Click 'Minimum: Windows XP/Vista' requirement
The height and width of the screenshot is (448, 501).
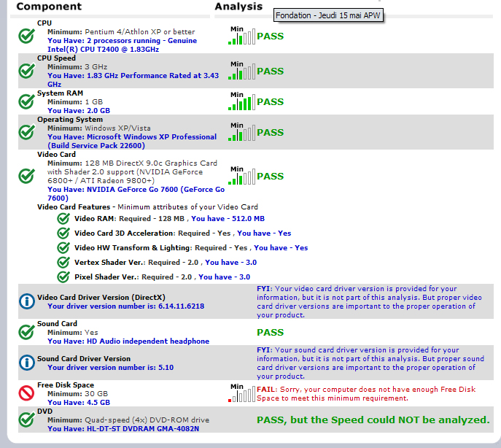tap(99, 128)
